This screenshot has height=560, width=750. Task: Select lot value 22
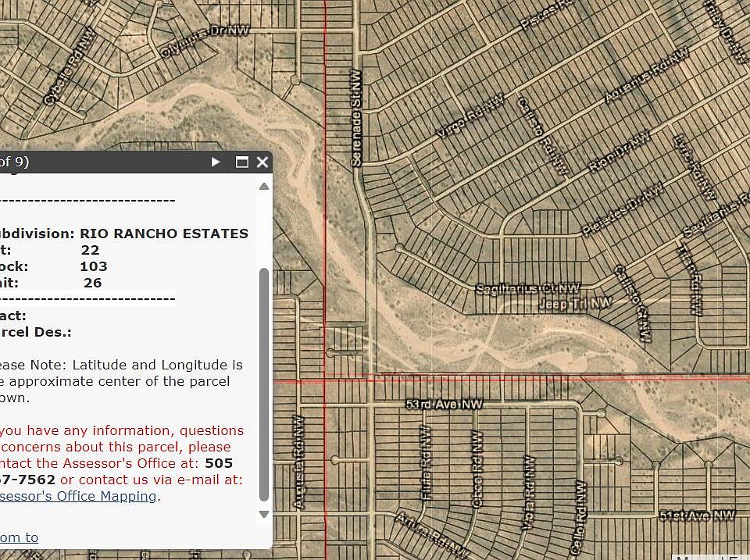pos(91,250)
